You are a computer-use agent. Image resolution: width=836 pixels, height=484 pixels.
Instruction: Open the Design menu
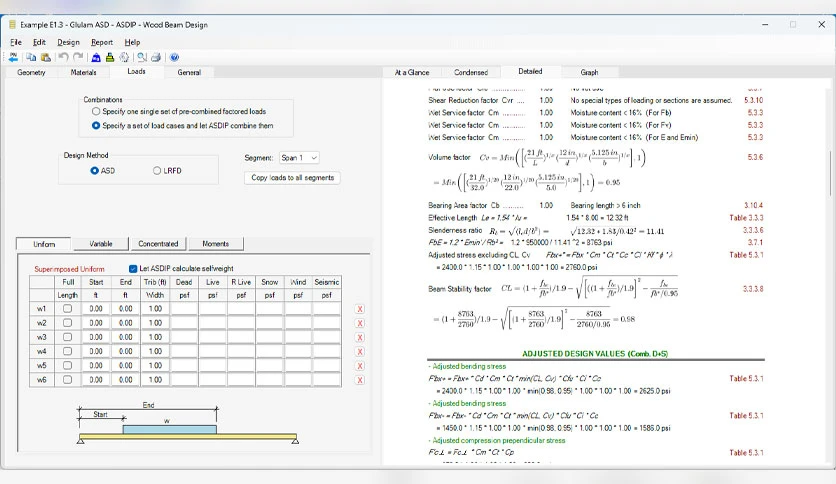pos(68,42)
